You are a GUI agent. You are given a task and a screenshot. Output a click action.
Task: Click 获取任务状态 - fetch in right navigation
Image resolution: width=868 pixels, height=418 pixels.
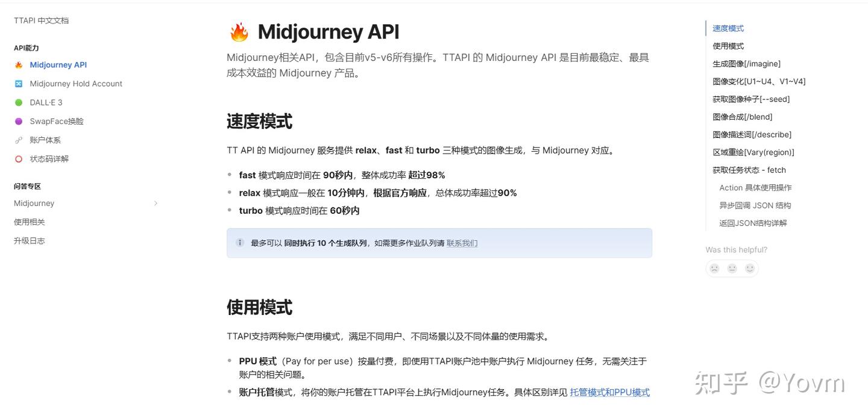tap(750, 170)
